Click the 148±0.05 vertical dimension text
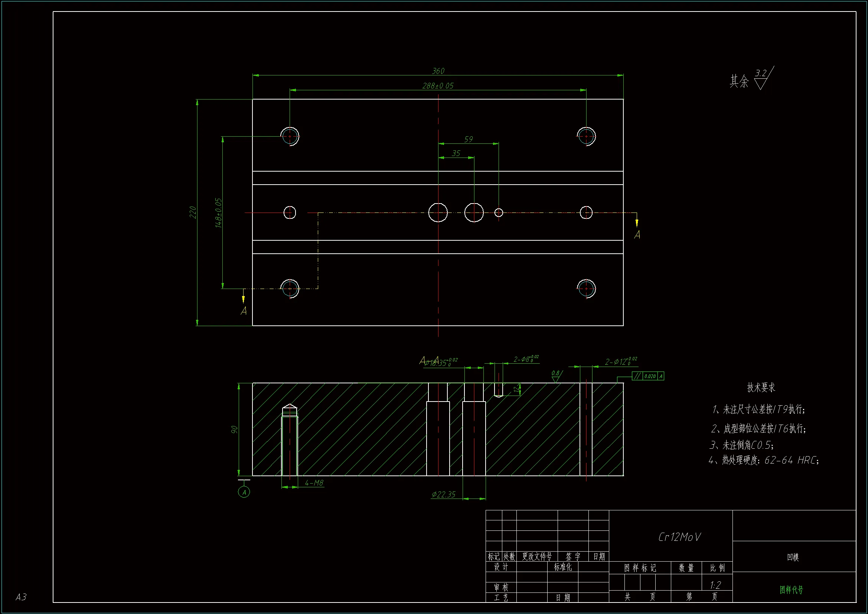This screenshot has width=868, height=614. [x=218, y=212]
